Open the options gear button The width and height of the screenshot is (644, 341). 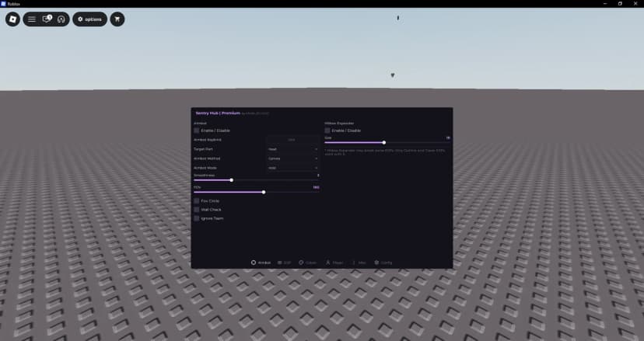coord(89,19)
